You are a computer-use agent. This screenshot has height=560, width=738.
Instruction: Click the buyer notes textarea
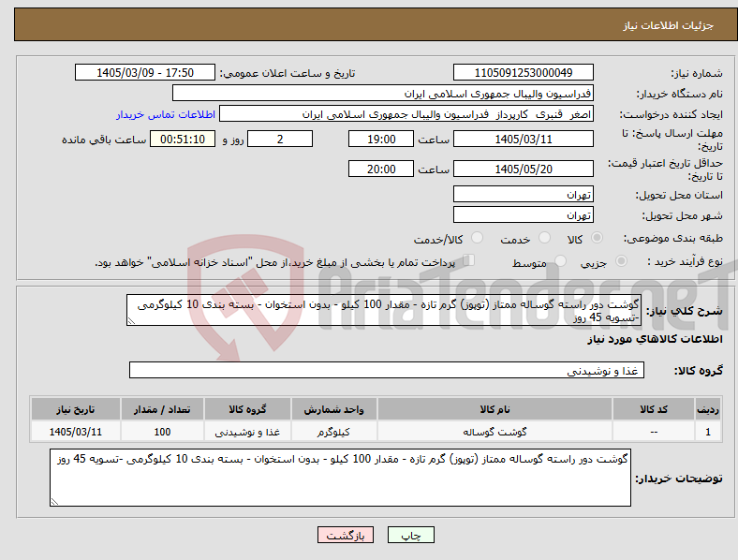[x=340, y=478]
